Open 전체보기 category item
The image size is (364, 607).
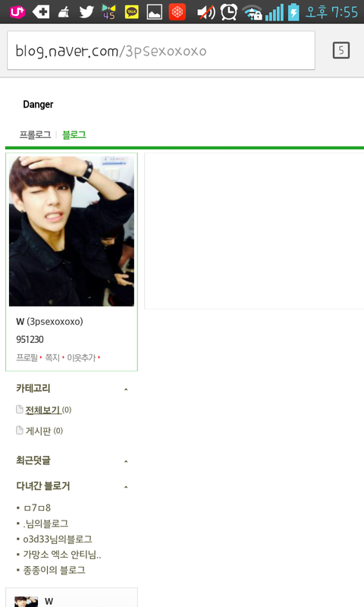coord(43,410)
